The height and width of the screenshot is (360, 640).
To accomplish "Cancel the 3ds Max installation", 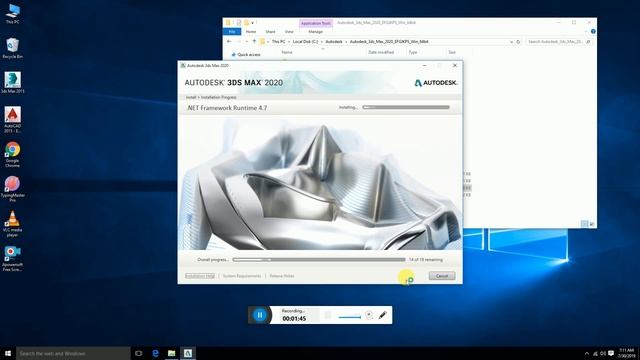I will point(442,276).
